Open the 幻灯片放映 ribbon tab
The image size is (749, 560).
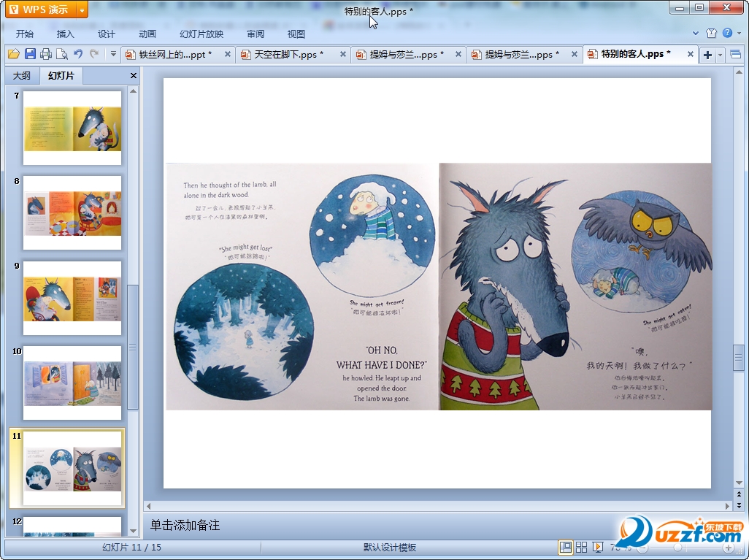point(201,34)
